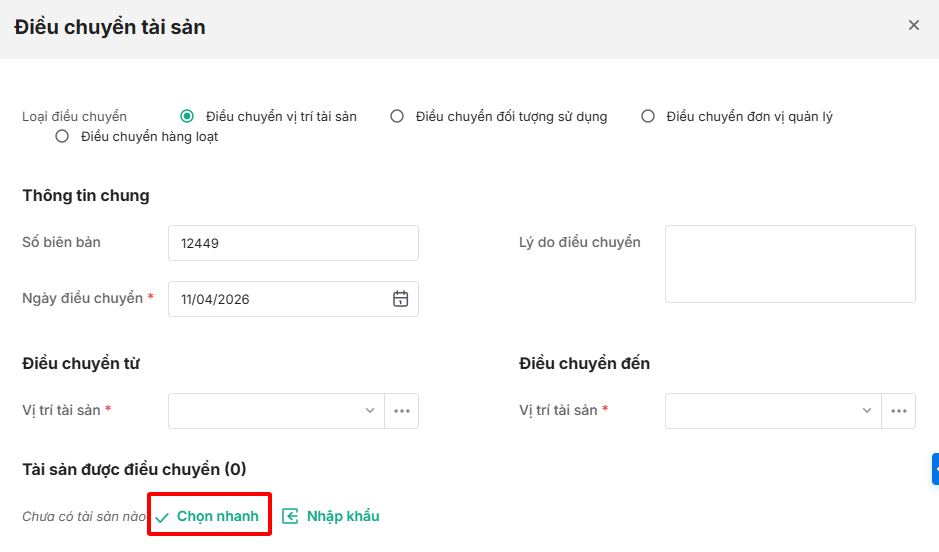939x552 pixels.
Task: Select Điều chuyển đối tượng sử dụng option
Action: [397, 116]
